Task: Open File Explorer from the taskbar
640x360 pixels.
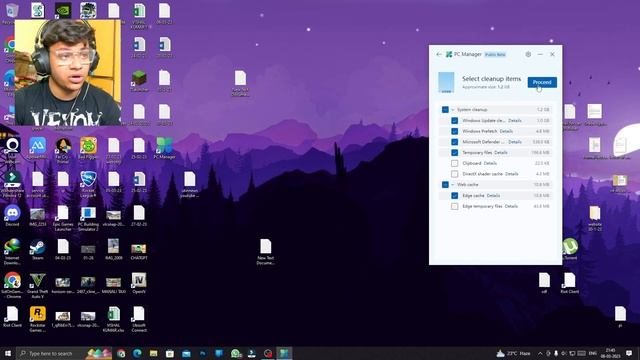Action: tap(153, 353)
